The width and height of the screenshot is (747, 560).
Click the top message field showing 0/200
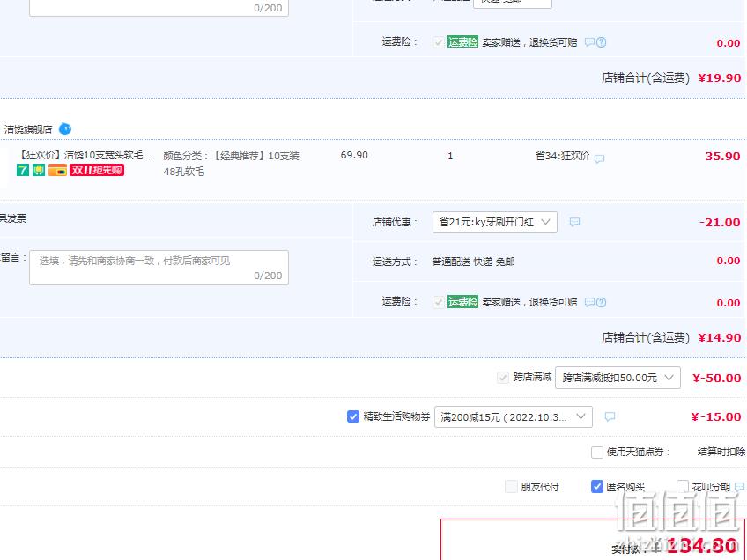pos(159,8)
